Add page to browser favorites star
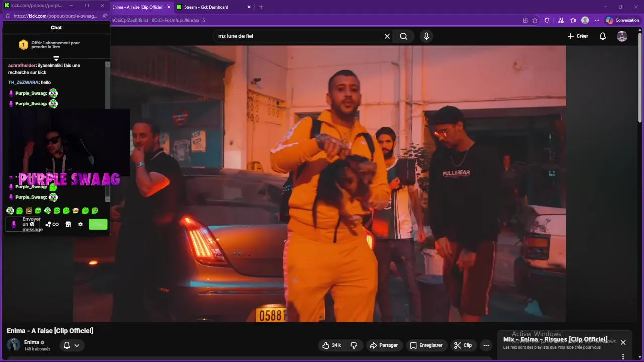 [535, 20]
